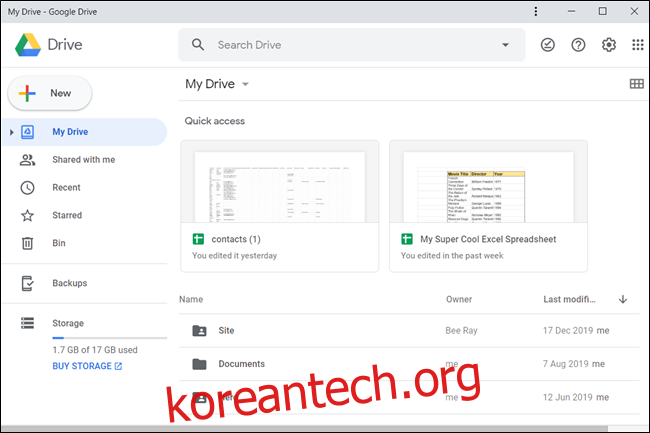
Task: Open search options dropdown arrow
Action: pos(505,45)
